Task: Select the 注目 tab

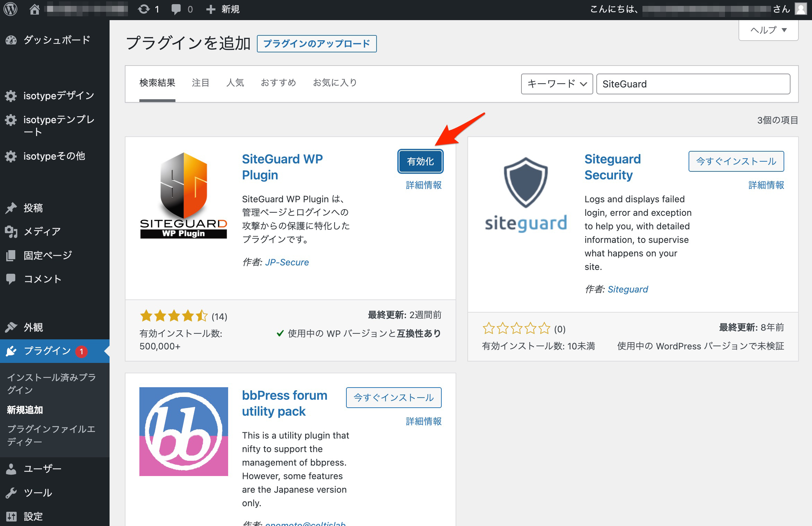Action: [x=200, y=83]
